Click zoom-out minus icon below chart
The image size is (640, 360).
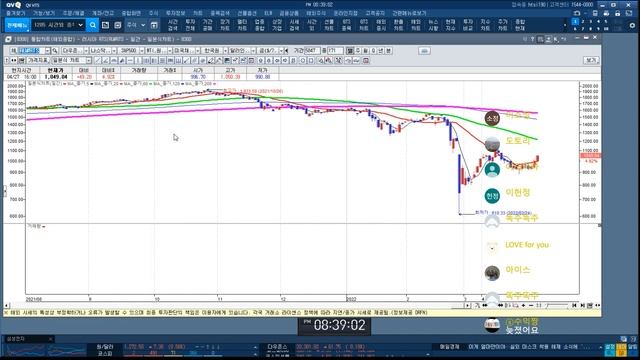531,305
